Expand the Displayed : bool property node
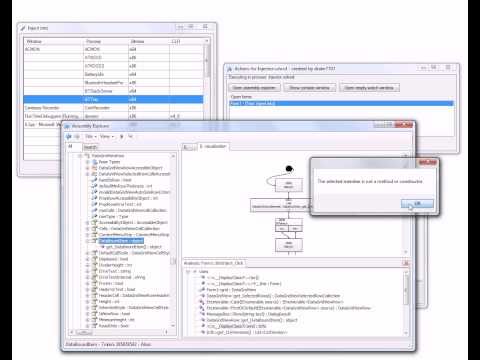Screen dimensions: 480x360 point(87,259)
